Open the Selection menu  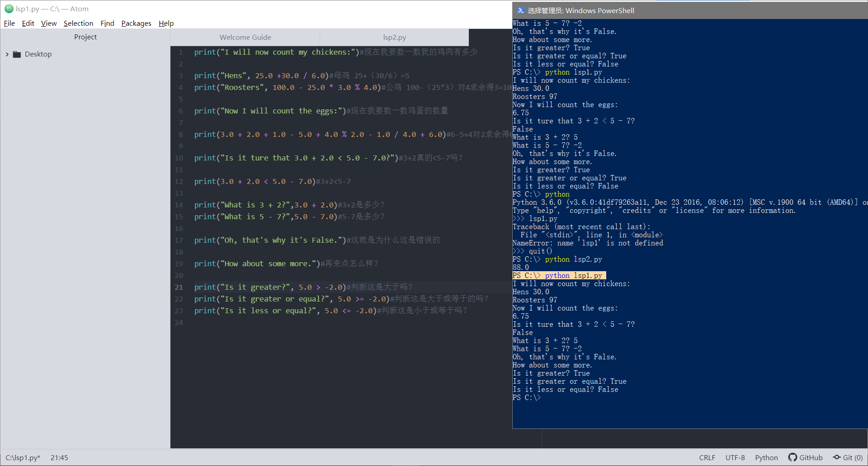pyautogui.click(x=78, y=23)
